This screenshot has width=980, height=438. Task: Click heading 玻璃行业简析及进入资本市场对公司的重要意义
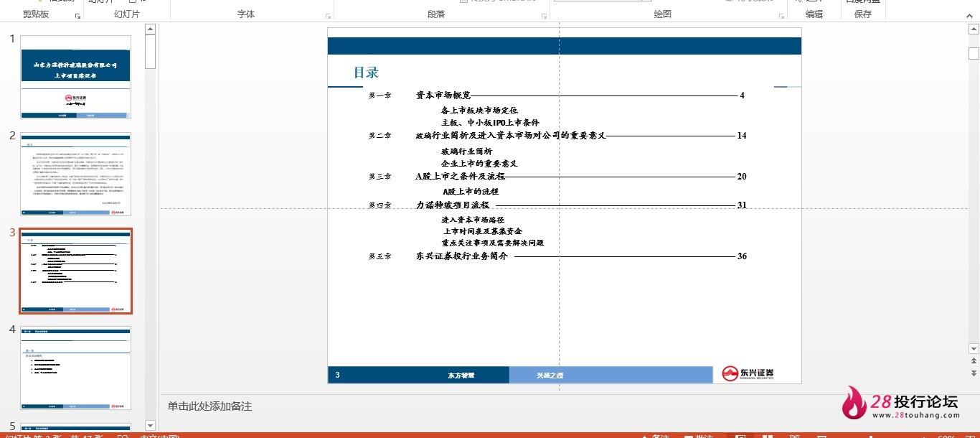coord(511,136)
